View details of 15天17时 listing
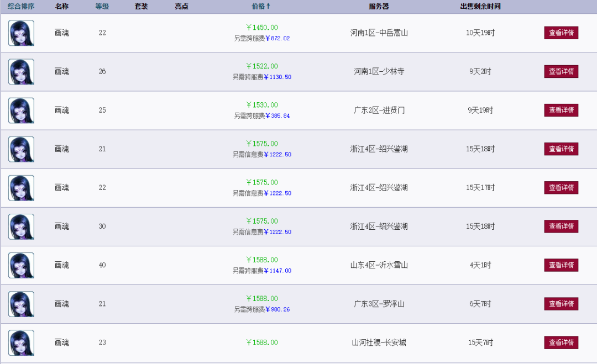The height and width of the screenshot is (364, 597). point(561,187)
